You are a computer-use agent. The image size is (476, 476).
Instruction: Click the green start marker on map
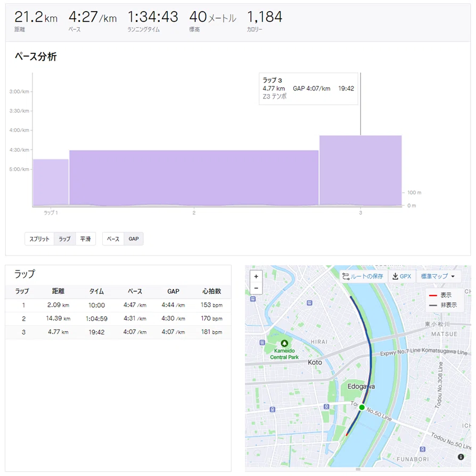tap(362, 407)
